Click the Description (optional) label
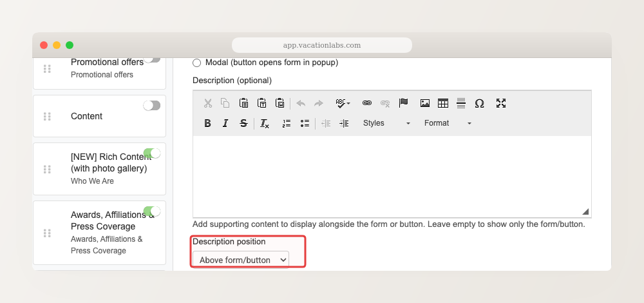Viewport: 644px width, 303px height. [x=232, y=81]
